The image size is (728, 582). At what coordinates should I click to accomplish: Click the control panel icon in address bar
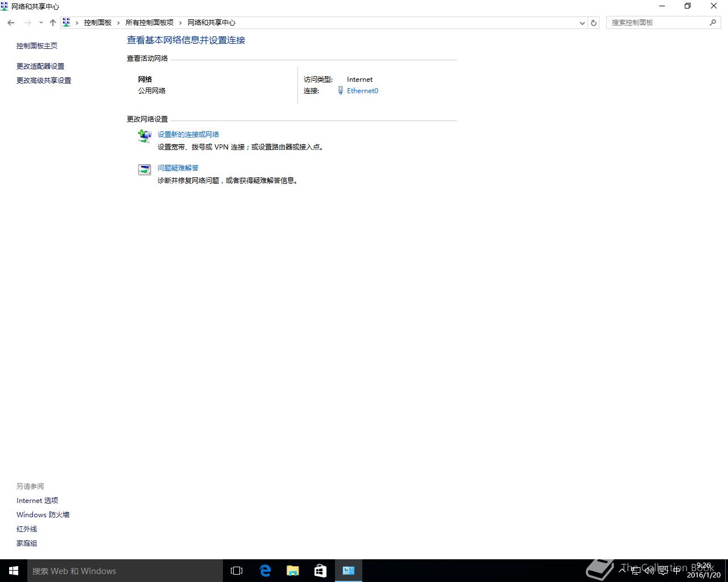67,23
